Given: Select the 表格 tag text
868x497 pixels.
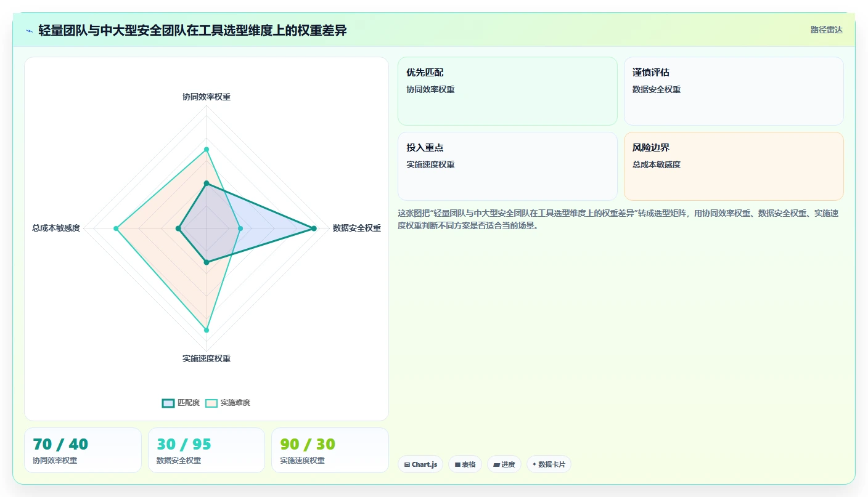Looking at the screenshot, I should pyautogui.click(x=469, y=464).
